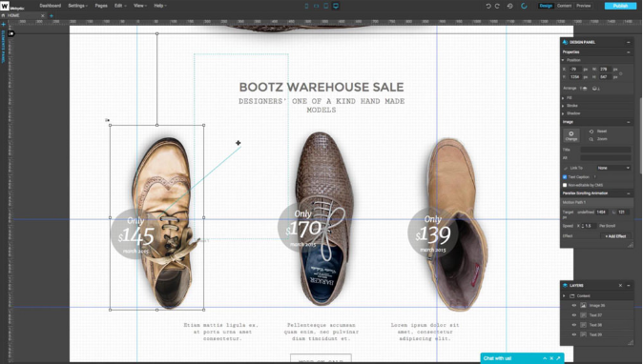643x364 pixels.
Task: Click the Add Effect button
Action: click(615, 236)
